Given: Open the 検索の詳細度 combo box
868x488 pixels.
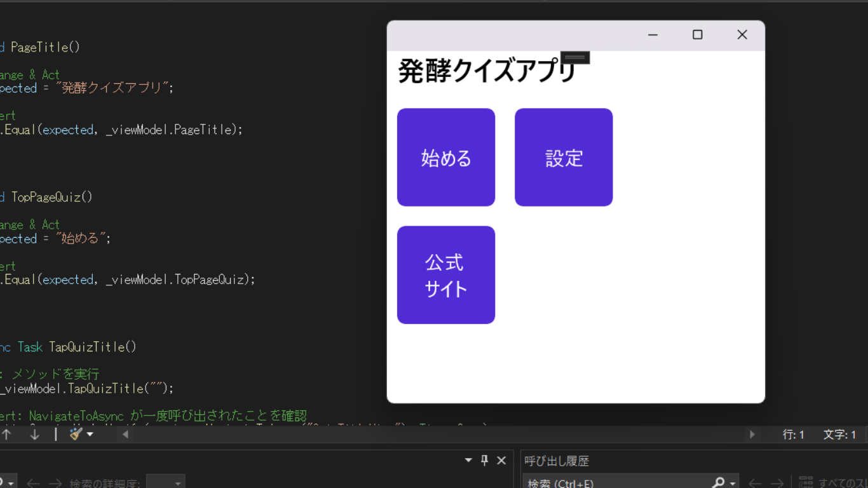Looking at the screenshot, I should click(x=165, y=482).
